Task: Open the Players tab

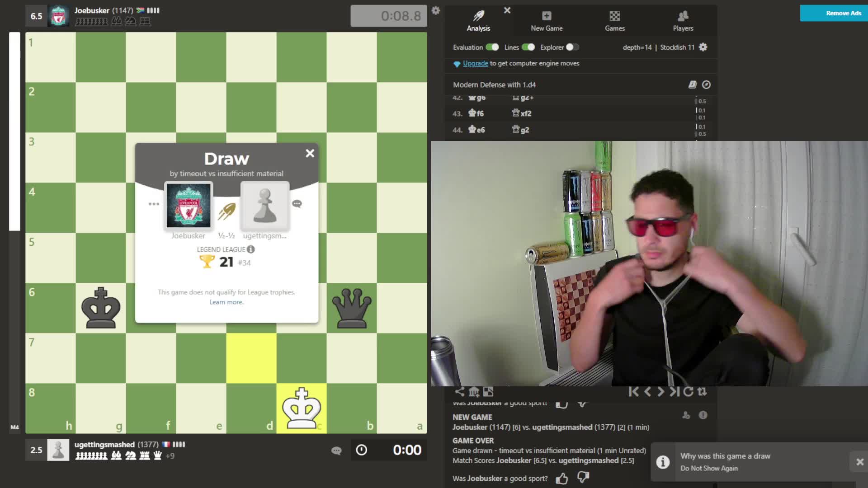Action: pos(683,21)
